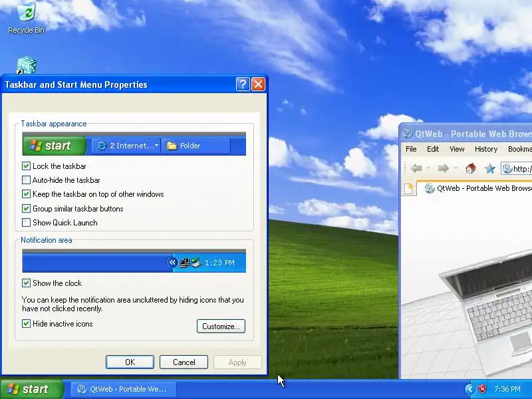Click the help question mark button in dialog

click(x=243, y=84)
